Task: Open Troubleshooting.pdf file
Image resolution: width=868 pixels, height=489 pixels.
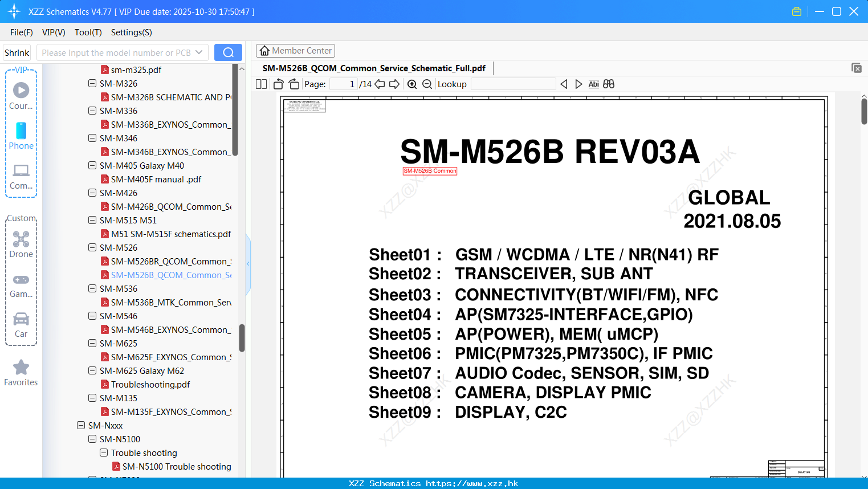Action: pyautogui.click(x=150, y=384)
